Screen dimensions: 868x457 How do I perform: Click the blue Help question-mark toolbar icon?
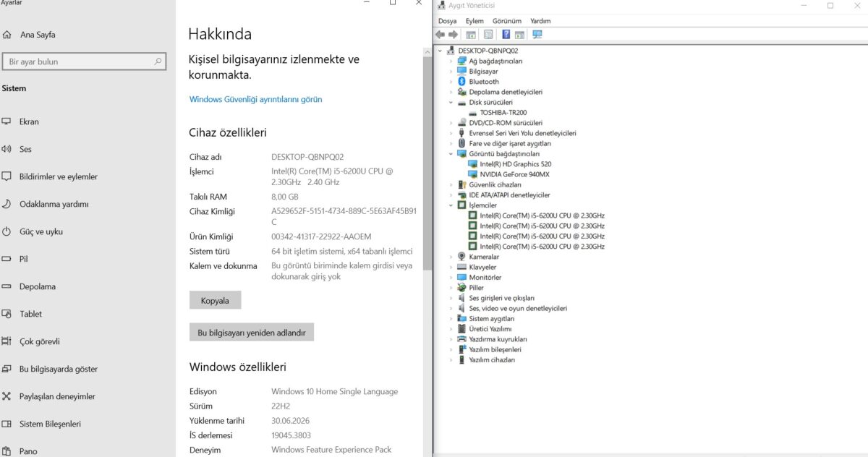pyautogui.click(x=506, y=34)
